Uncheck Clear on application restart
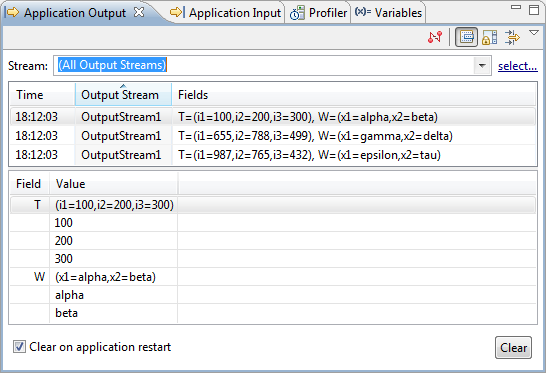This screenshot has height=373, width=546. point(20,347)
